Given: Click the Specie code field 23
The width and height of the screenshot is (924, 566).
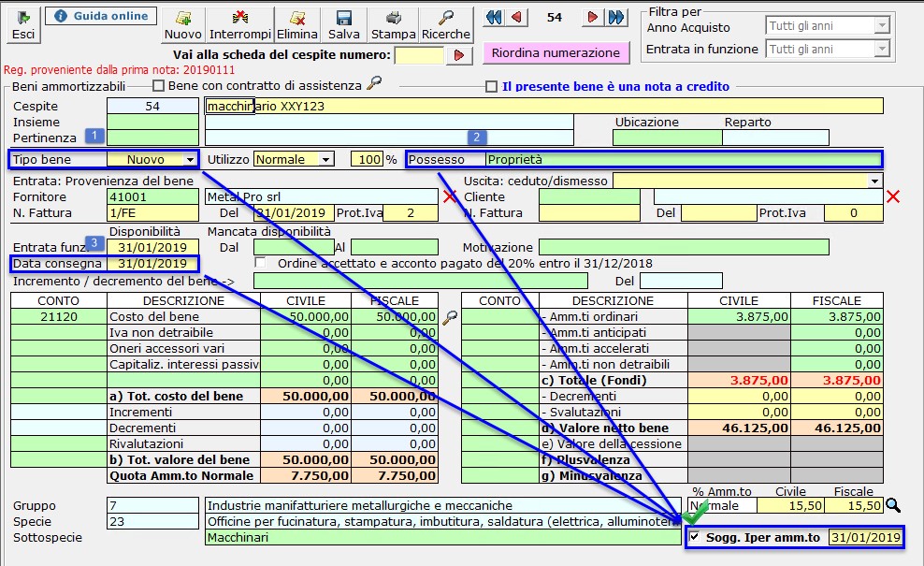Looking at the screenshot, I should pos(153,522).
